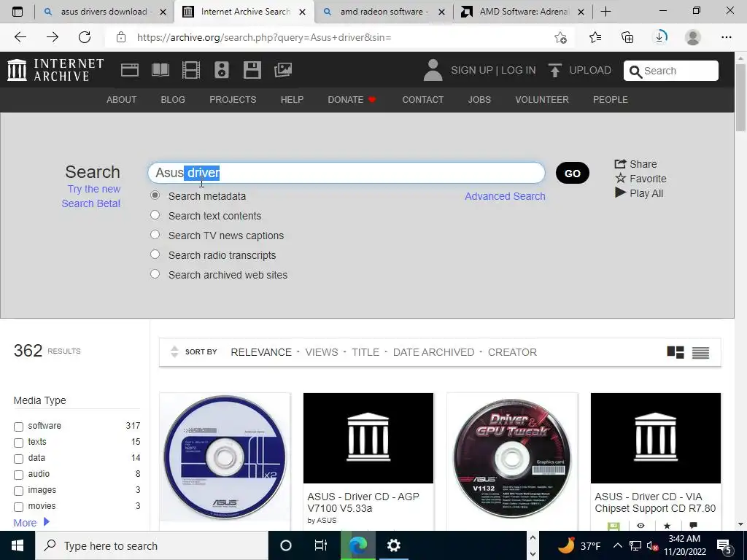Open Edge browser from taskbar
Image resolution: width=747 pixels, height=560 pixels.
358,545
